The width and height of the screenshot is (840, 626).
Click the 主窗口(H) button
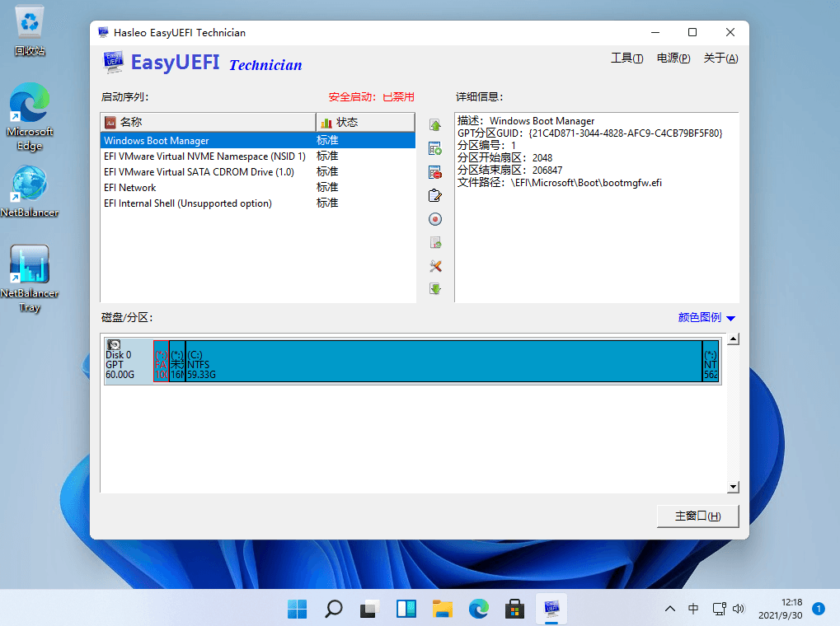click(x=697, y=516)
